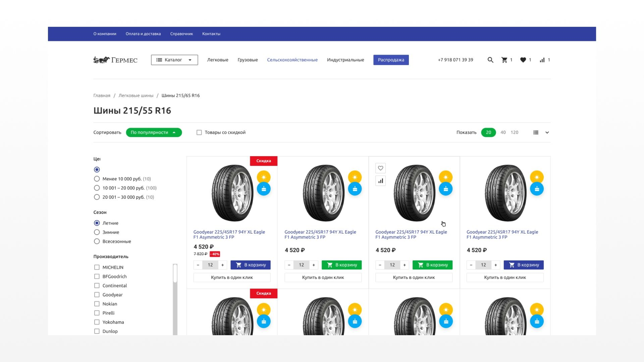644x362 pixels.
Task: Go to Грузовые category
Action: 248,60
